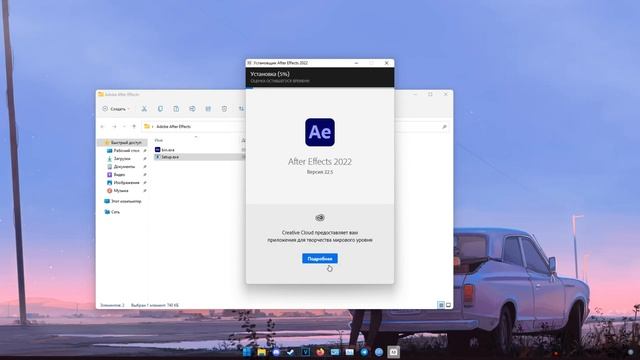
Task: Maximize the Explorer window
Action: pos(430,94)
